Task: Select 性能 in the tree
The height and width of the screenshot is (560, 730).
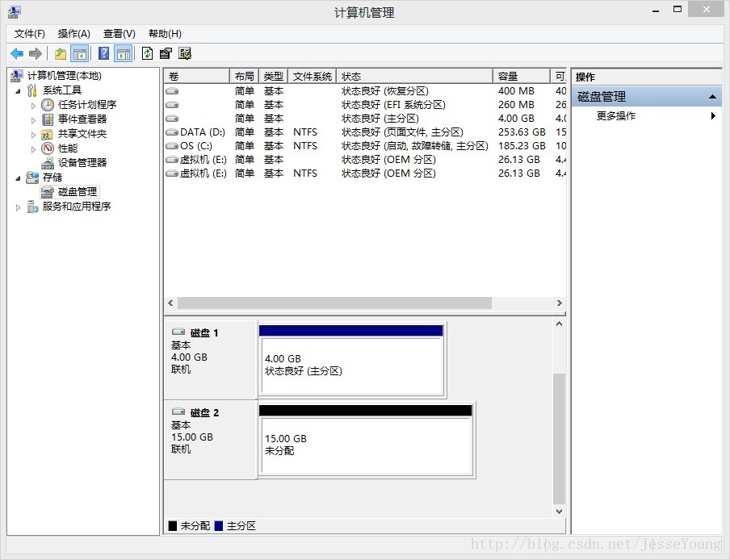Action: coord(68,148)
